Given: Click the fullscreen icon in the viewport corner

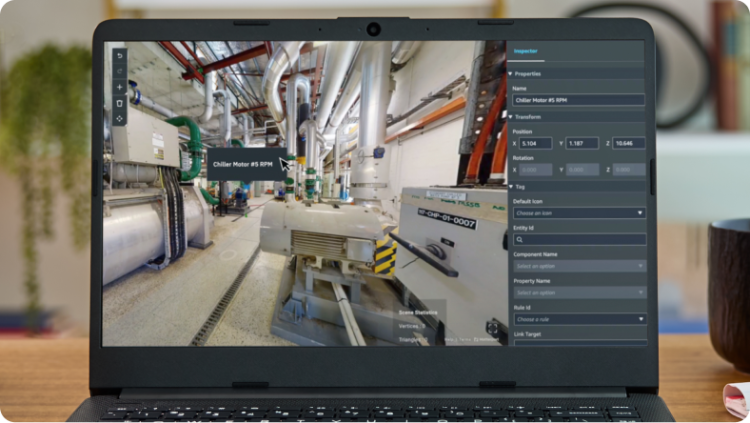Looking at the screenshot, I should pos(494,326).
